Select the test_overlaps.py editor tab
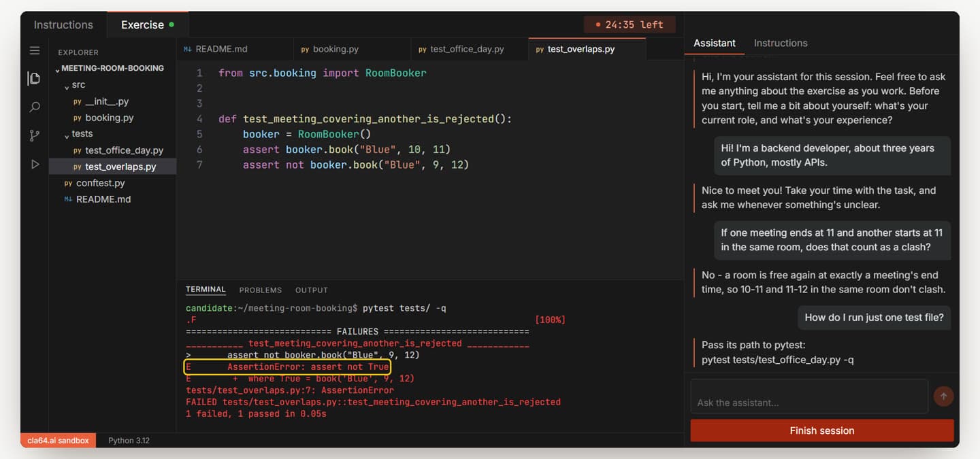This screenshot has width=980, height=459. click(x=587, y=49)
